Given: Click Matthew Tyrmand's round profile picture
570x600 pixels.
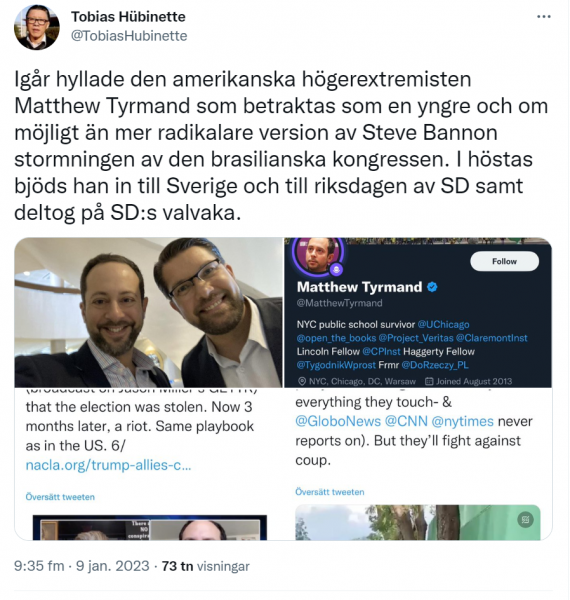Looking at the screenshot, I should pyautogui.click(x=318, y=254).
